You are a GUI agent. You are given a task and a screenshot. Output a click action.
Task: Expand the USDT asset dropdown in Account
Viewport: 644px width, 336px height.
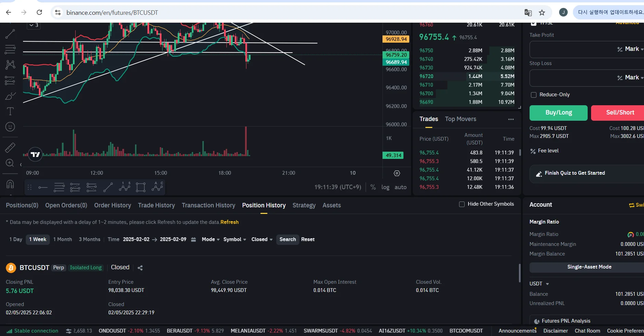coord(539,284)
